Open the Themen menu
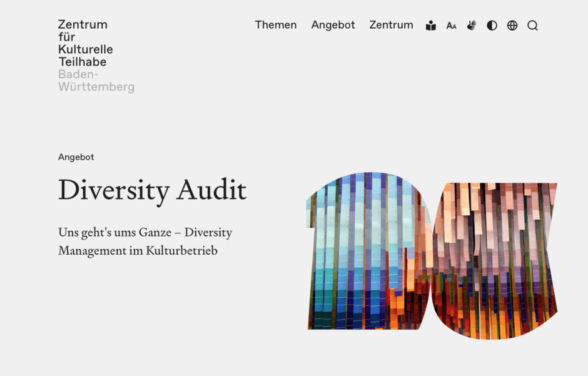Screen dimensions: 588x376 tap(276, 25)
